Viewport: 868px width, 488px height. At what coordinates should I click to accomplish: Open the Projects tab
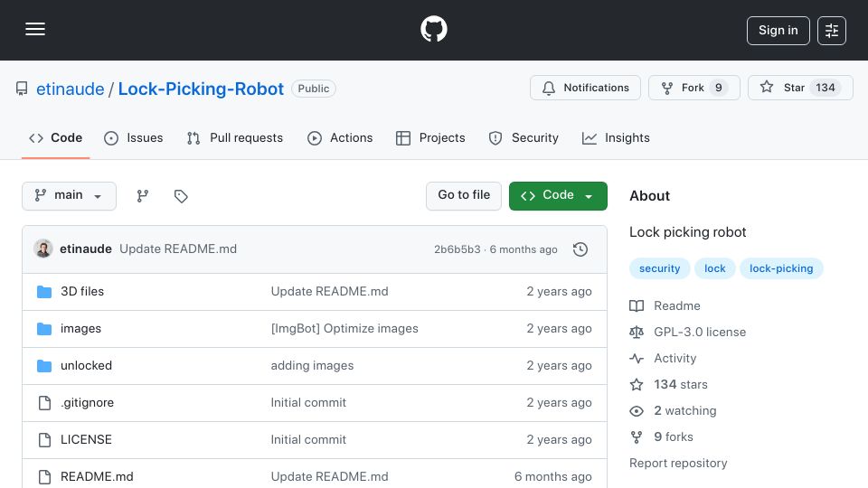430,137
